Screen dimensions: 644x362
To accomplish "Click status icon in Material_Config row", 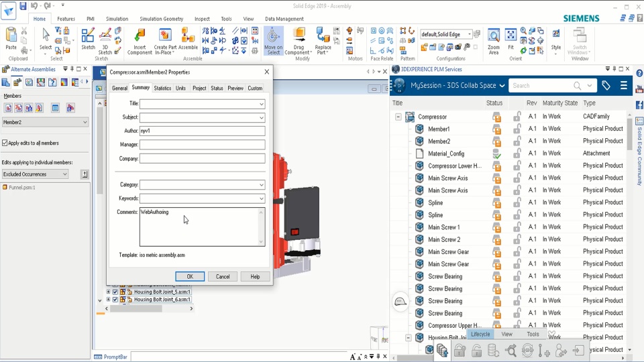I will pyautogui.click(x=497, y=154).
